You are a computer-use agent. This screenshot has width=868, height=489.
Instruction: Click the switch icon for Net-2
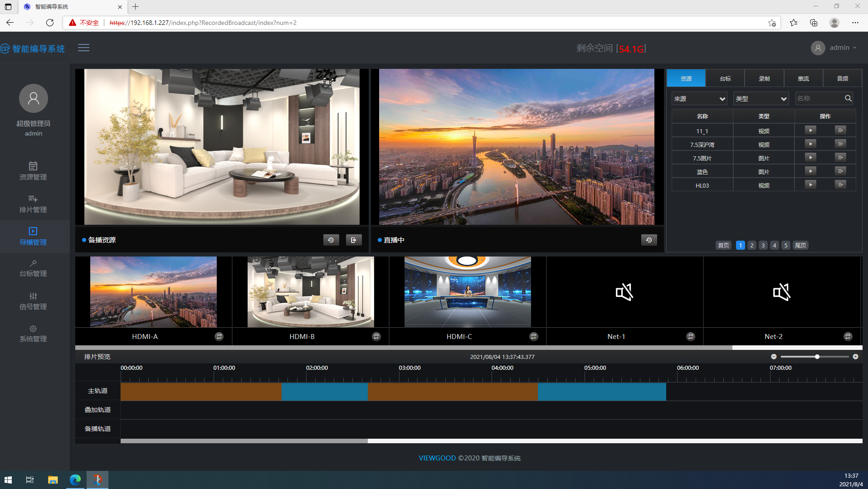click(x=848, y=337)
